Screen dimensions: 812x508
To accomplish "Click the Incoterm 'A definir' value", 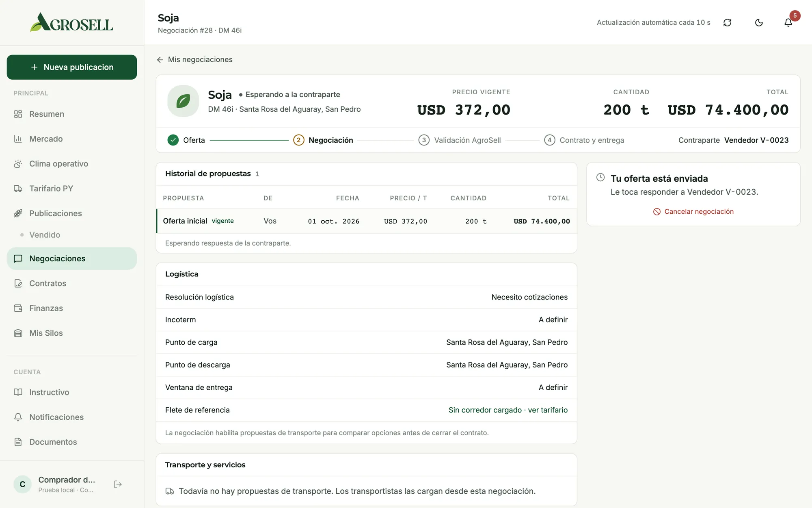I will click(553, 320).
